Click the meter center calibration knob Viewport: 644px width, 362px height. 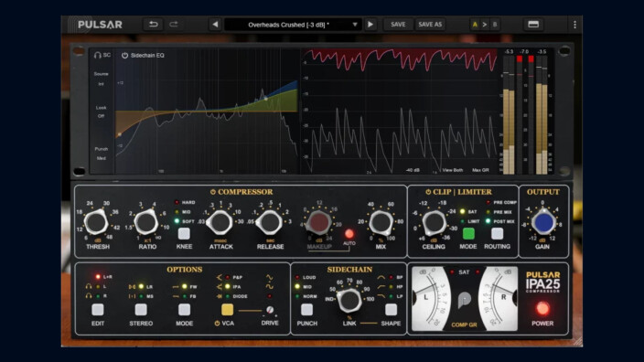[465, 300]
